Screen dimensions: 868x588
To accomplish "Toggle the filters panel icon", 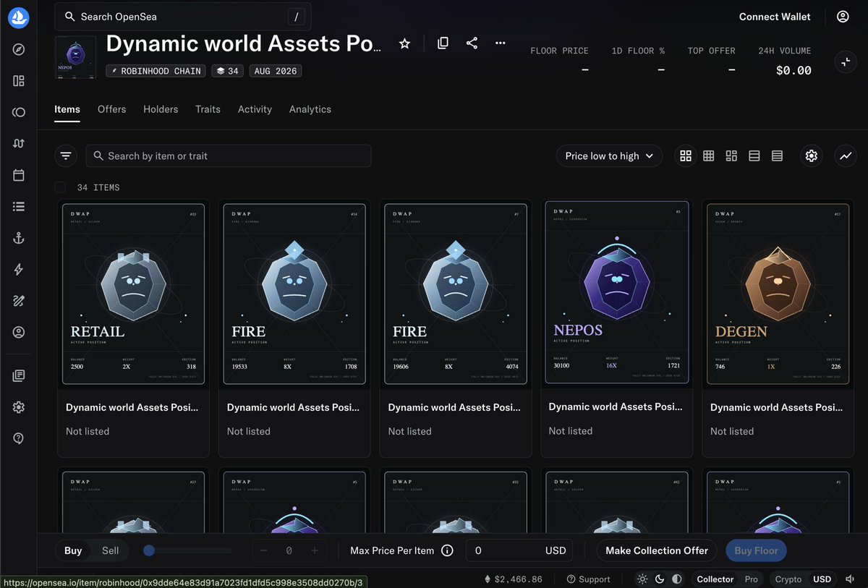I will pos(66,155).
